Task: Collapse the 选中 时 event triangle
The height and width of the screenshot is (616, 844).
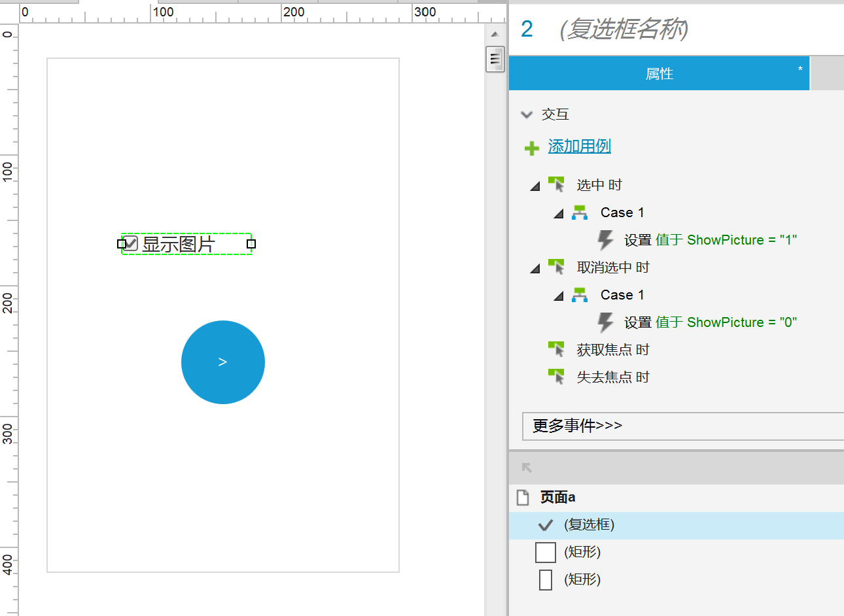Action: click(535, 186)
